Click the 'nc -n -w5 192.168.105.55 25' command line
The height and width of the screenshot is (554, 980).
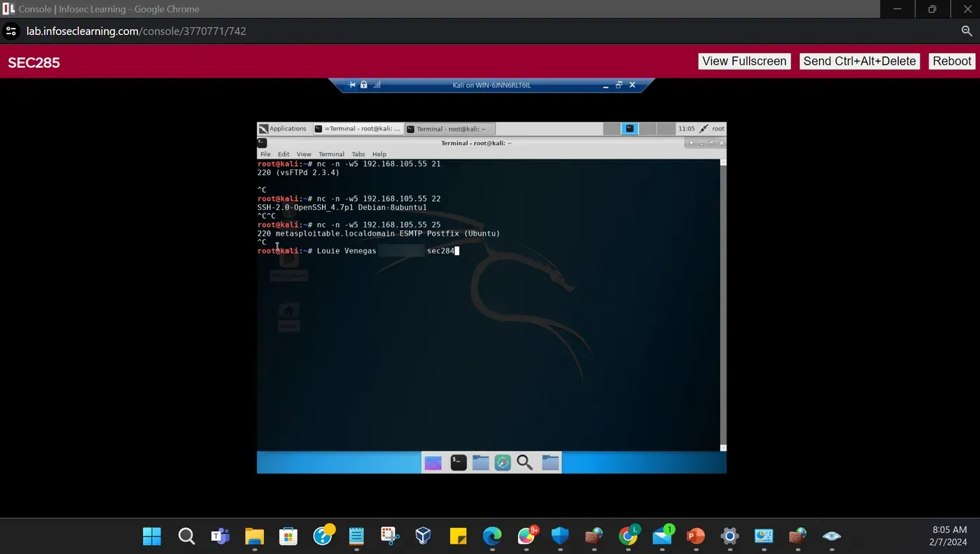click(x=379, y=225)
